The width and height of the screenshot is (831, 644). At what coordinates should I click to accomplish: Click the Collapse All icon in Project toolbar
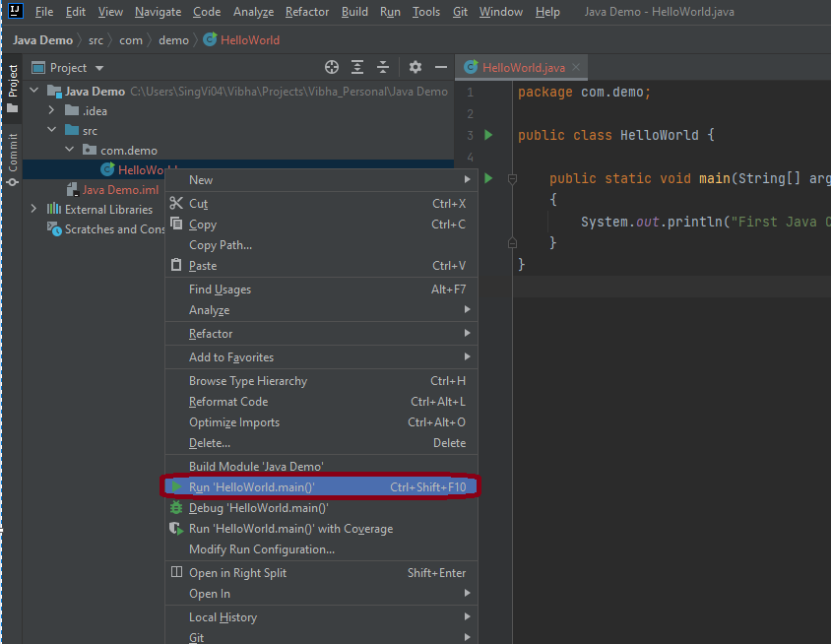pos(383,67)
